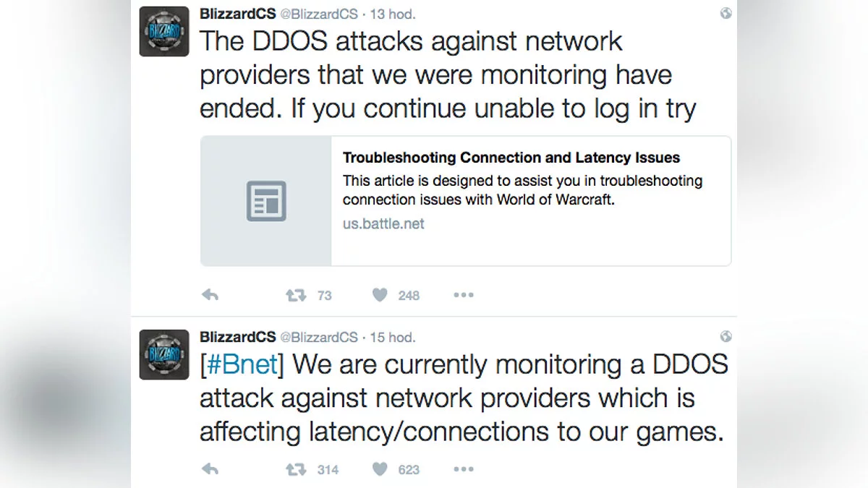Open BlizzardCS profile name on first tweet
This screenshot has height=488, width=868.
click(237, 14)
